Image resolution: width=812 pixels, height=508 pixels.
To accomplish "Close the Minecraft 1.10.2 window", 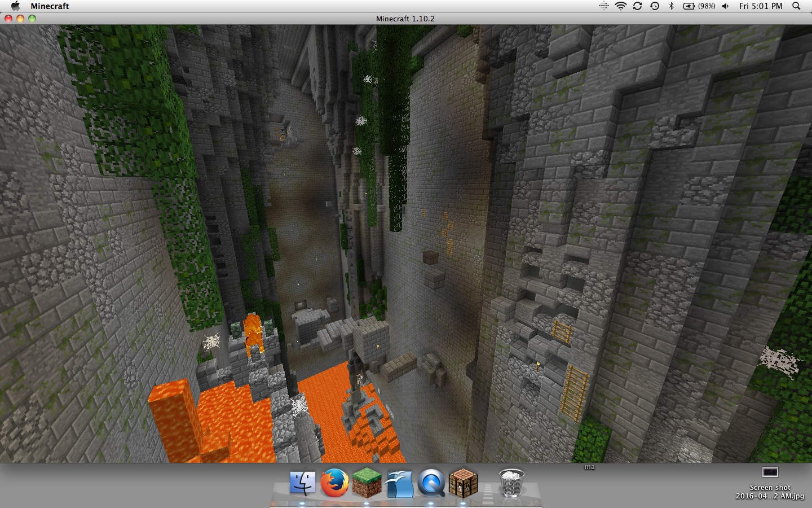I will click(x=8, y=19).
